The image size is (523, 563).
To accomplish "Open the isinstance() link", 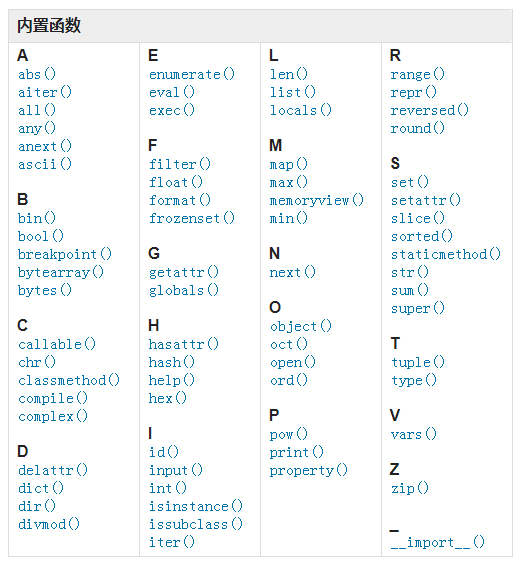I will [196, 506].
